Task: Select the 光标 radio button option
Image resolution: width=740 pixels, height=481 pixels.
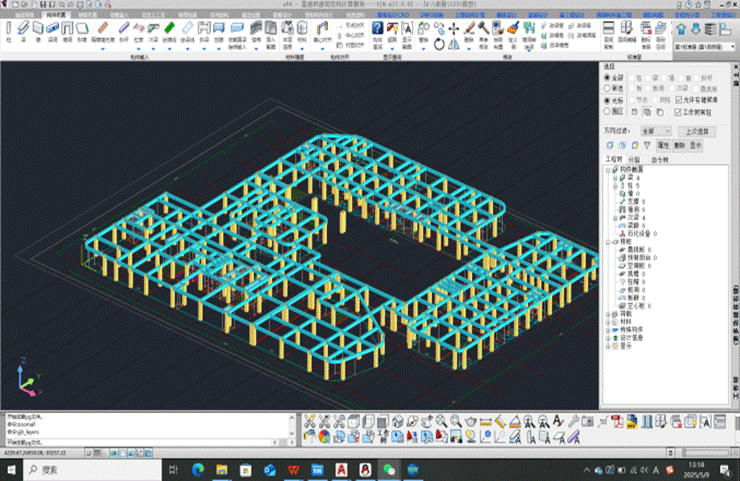Action: [x=607, y=100]
